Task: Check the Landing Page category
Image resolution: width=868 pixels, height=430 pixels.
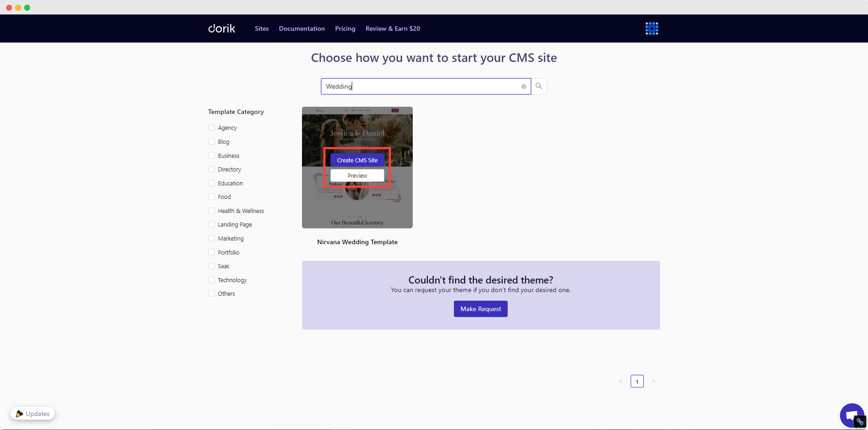Action: [x=212, y=224]
